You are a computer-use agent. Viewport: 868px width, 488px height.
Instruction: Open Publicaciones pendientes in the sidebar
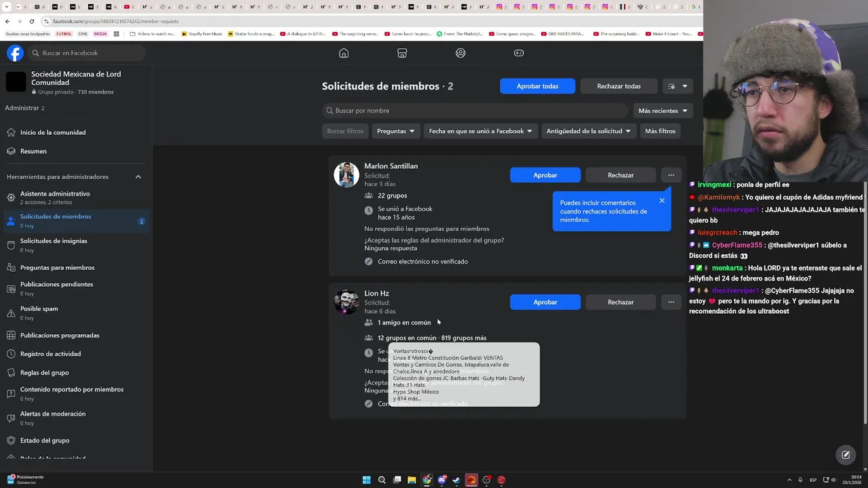tap(76, 288)
